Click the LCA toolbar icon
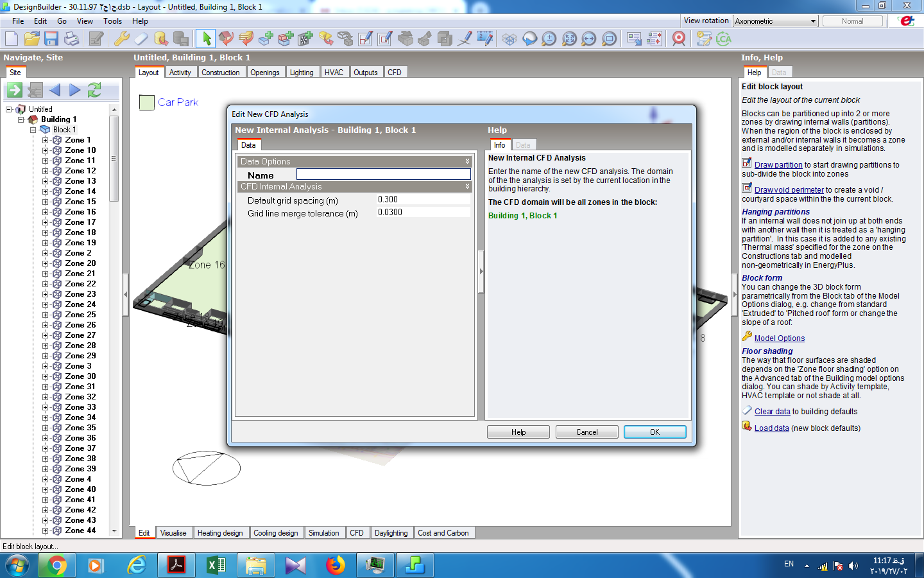Screen dimensions: 924x578 pos(724,39)
